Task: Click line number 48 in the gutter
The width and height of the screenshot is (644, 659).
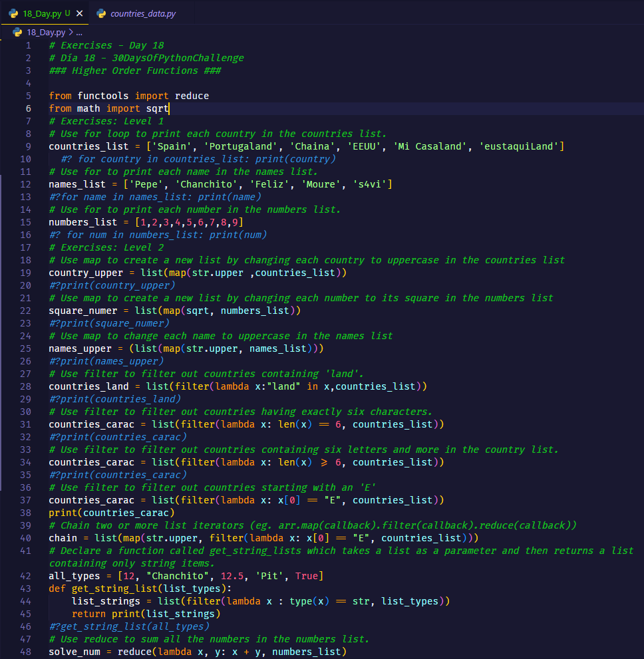Action: [26, 652]
